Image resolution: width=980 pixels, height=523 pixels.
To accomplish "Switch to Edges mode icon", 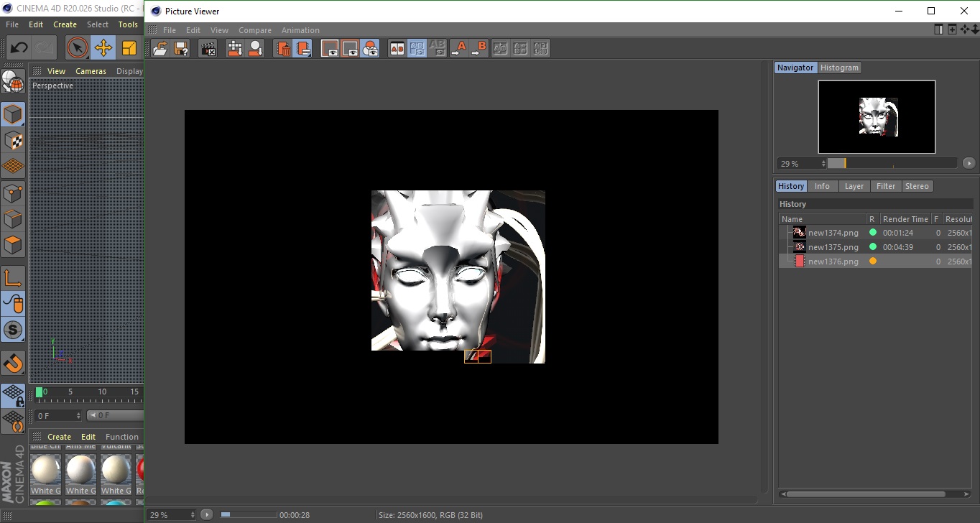I will pyautogui.click(x=12, y=219).
